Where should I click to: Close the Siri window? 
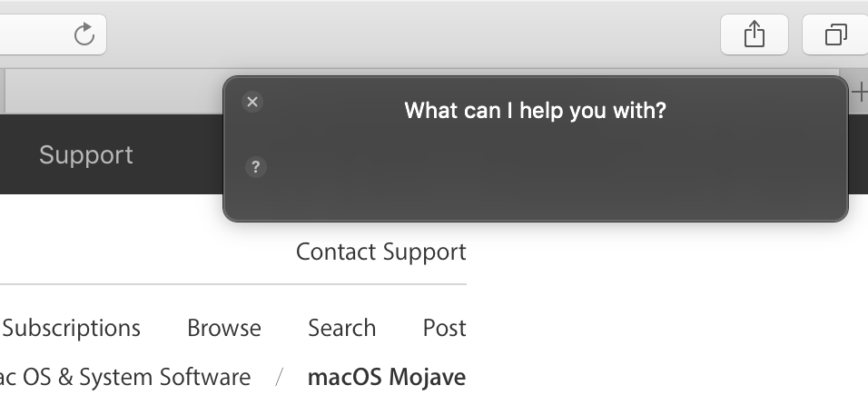click(253, 102)
